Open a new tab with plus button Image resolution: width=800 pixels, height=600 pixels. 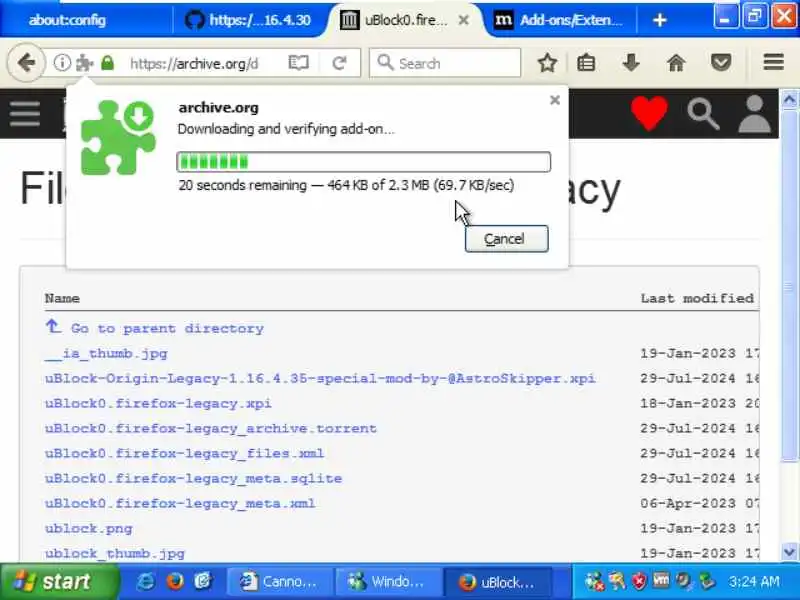coord(660,20)
